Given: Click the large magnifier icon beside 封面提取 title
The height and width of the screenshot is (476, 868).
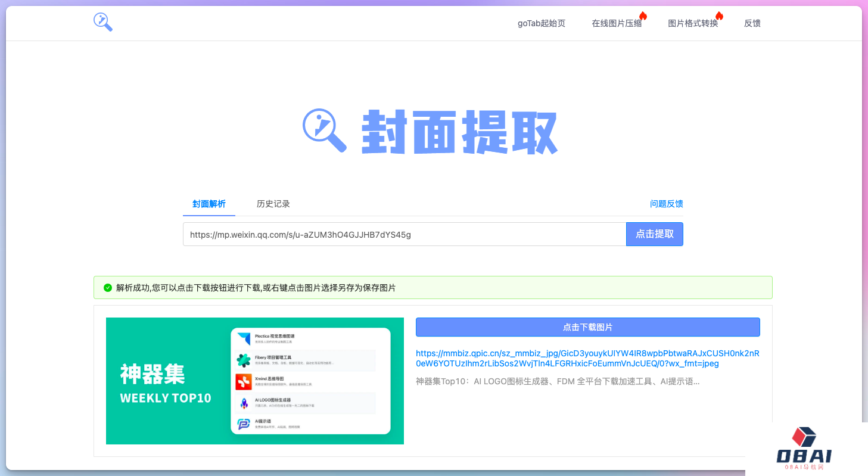Looking at the screenshot, I should (325, 130).
